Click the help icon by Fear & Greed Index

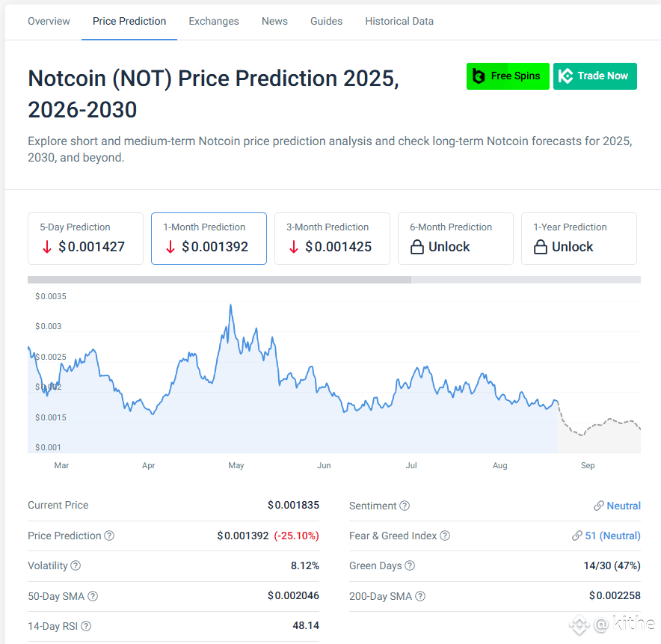(x=445, y=536)
